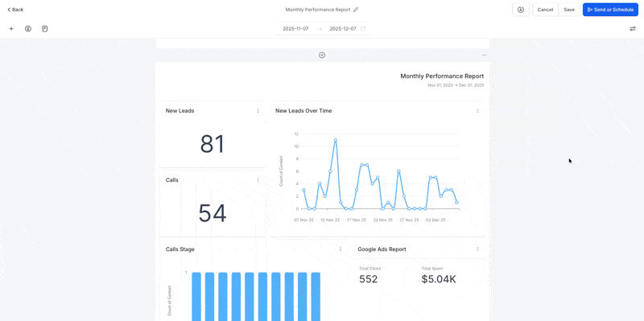This screenshot has height=321, width=644.
Task: Click the calendar icon in the date range
Action: click(363, 29)
